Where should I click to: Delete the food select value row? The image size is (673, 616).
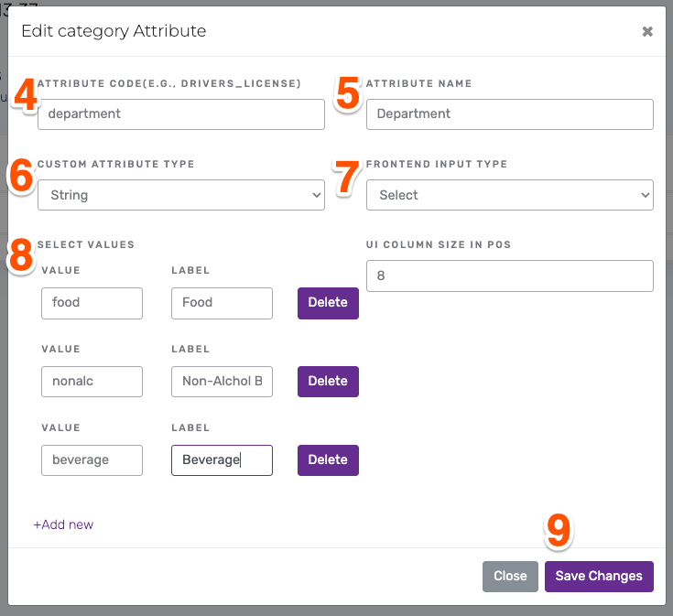click(x=328, y=303)
